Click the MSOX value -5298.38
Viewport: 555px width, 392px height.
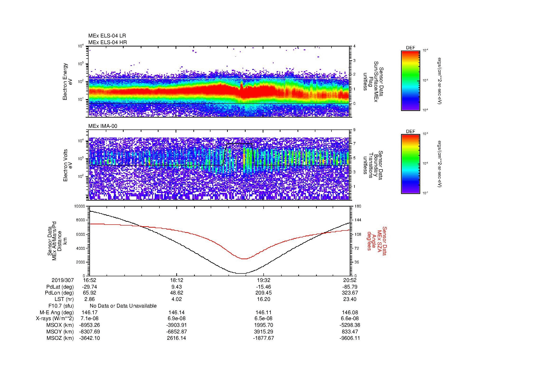350,325
